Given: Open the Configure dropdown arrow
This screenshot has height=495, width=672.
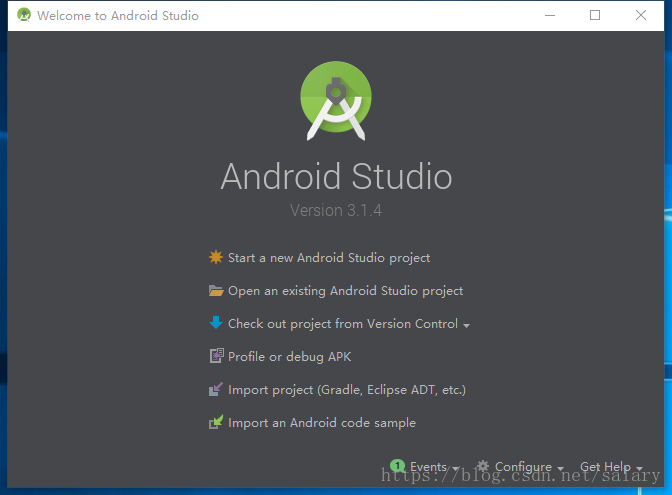Looking at the screenshot, I should 560,468.
